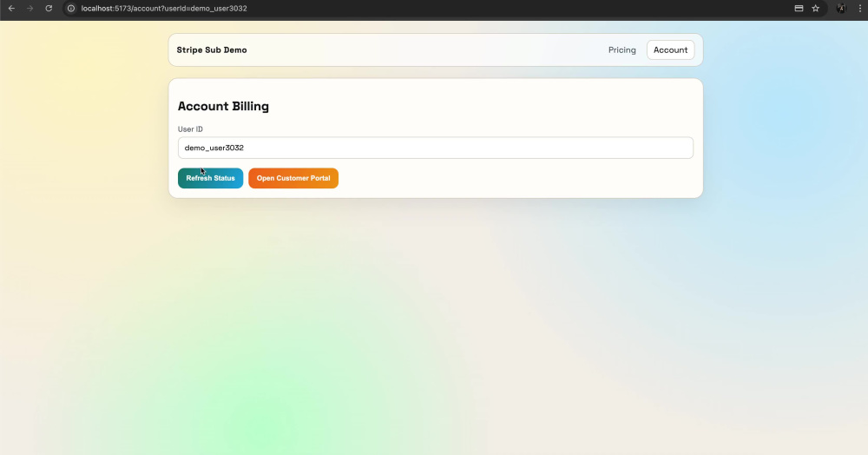
Task: Click the User ID label
Action: point(190,129)
